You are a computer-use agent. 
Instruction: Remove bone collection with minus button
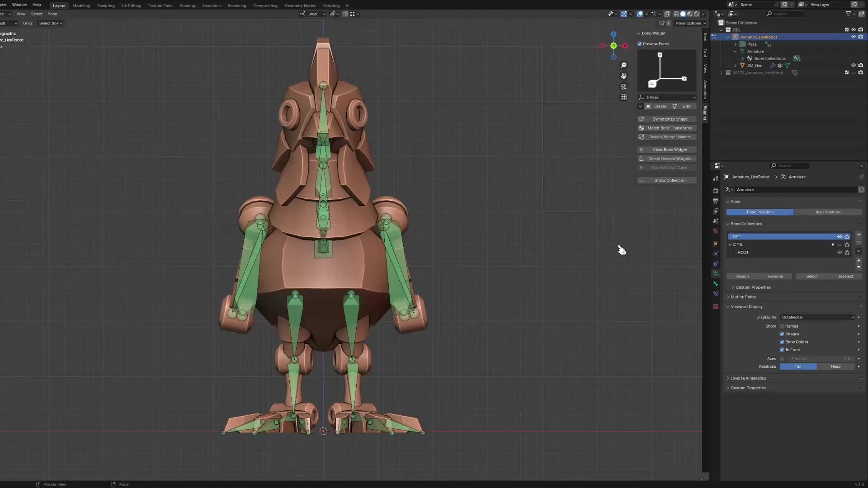[x=859, y=242]
